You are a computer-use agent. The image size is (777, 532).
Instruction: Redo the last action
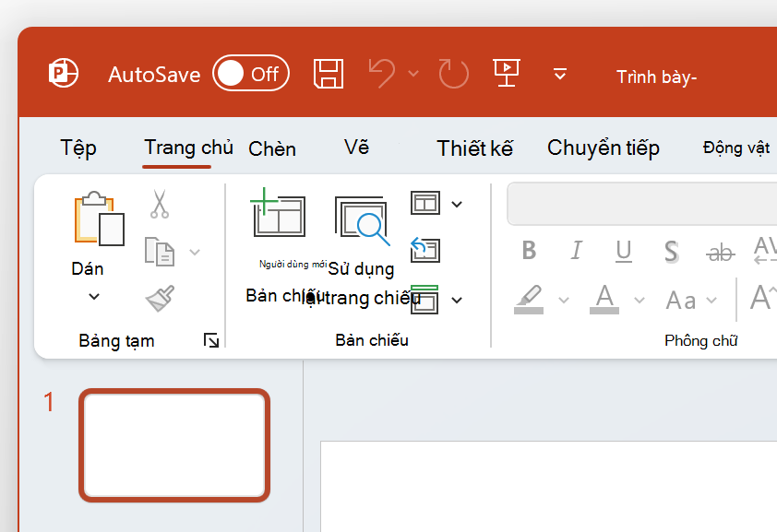[453, 74]
